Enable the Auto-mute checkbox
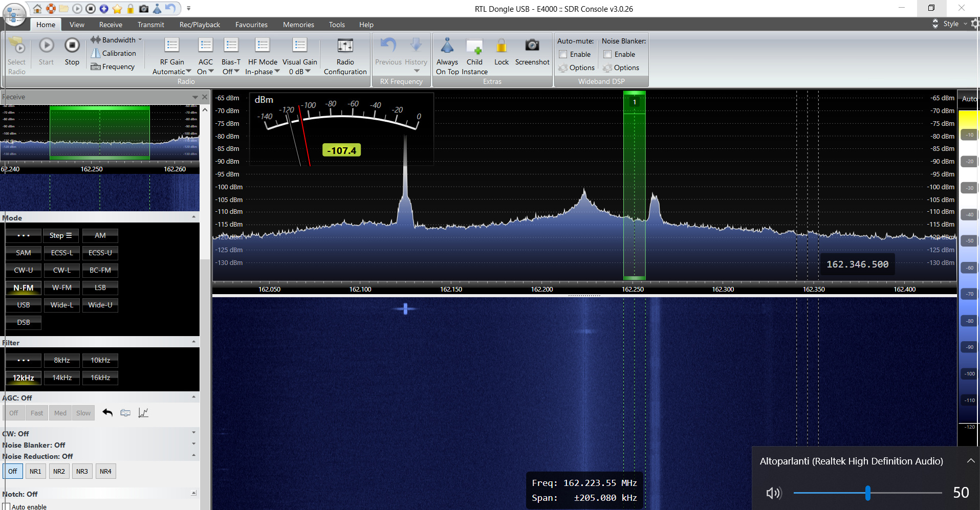Image resolution: width=980 pixels, height=510 pixels. (563, 54)
